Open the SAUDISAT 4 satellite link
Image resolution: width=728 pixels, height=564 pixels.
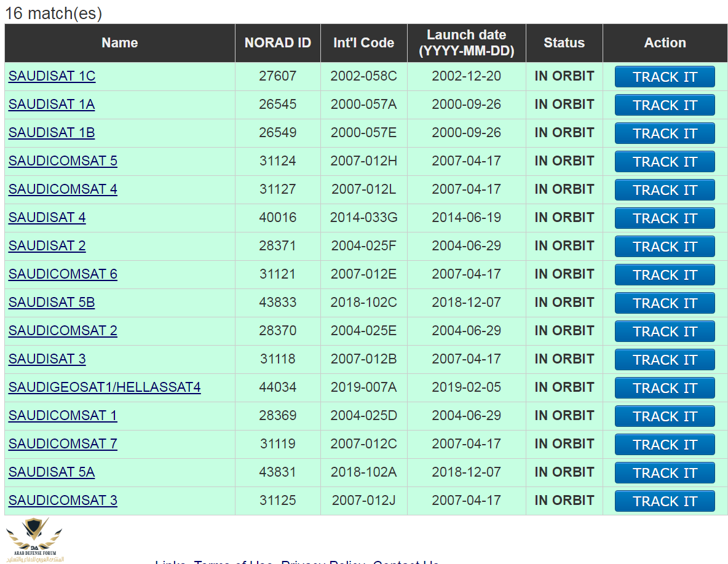(47, 218)
